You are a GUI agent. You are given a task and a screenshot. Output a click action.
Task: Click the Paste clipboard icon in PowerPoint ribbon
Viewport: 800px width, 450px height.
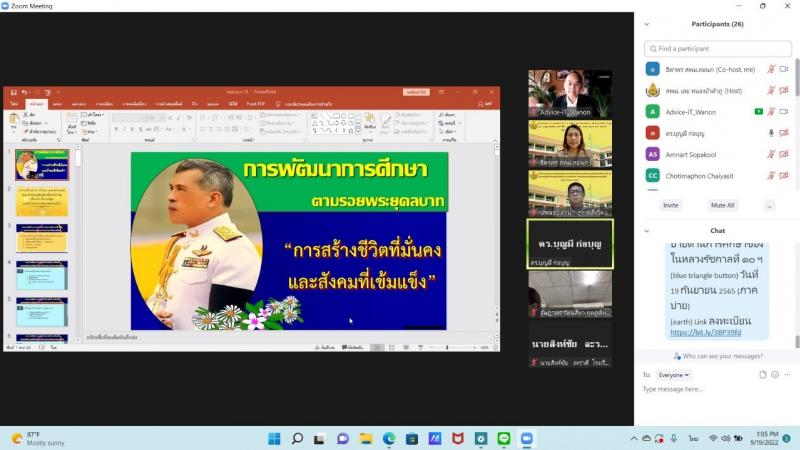click(14, 120)
